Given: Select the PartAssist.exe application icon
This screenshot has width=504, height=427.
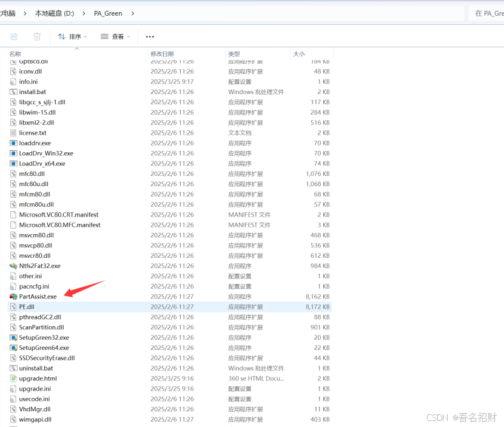Looking at the screenshot, I should (13, 297).
